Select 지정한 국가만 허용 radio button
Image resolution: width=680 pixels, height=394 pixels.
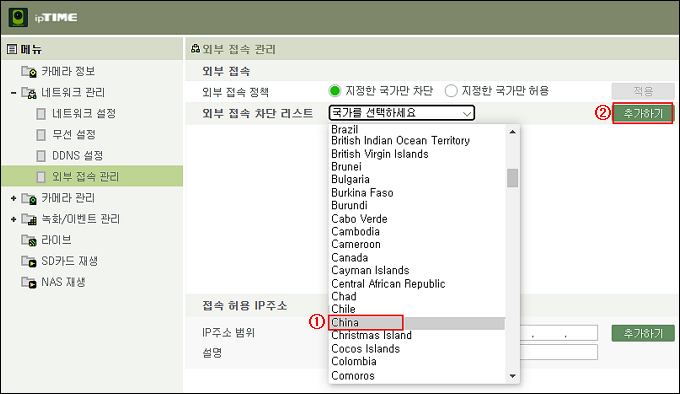pos(451,91)
